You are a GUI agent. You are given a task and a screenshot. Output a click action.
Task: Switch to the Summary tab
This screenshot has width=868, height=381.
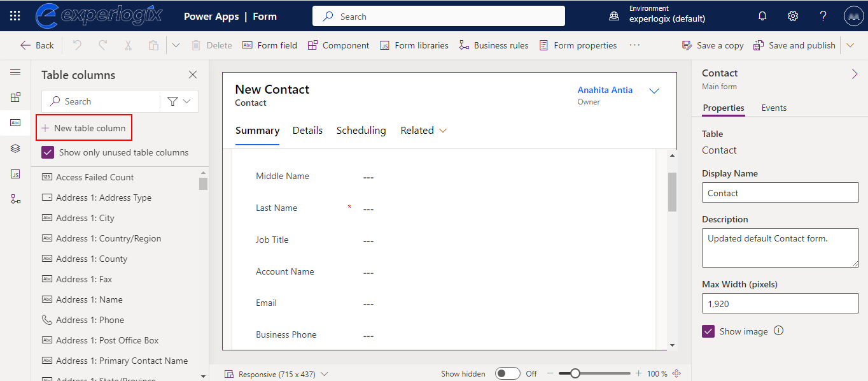click(257, 131)
